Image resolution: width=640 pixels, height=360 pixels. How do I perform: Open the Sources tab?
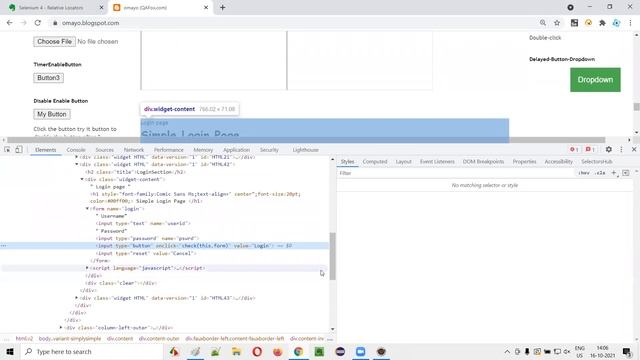[x=104, y=150]
